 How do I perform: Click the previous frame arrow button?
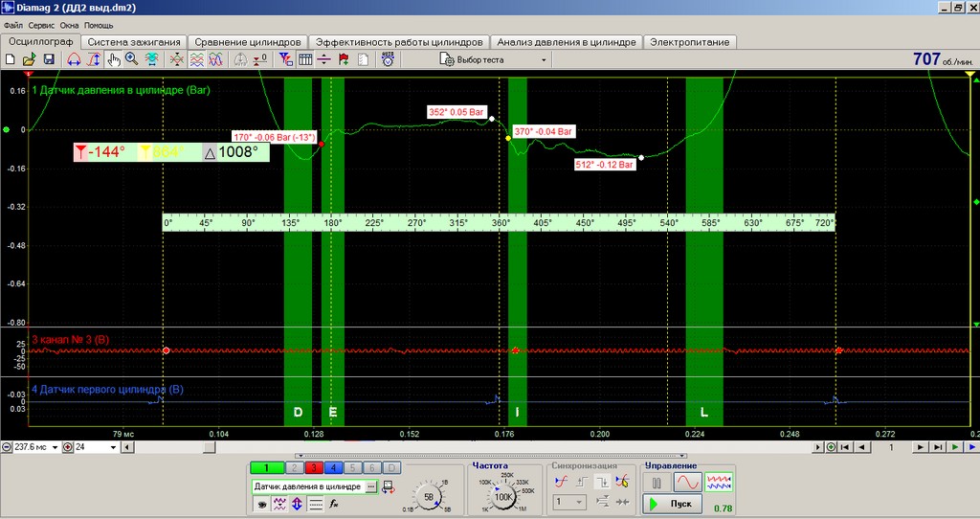[x=862, y=447]
